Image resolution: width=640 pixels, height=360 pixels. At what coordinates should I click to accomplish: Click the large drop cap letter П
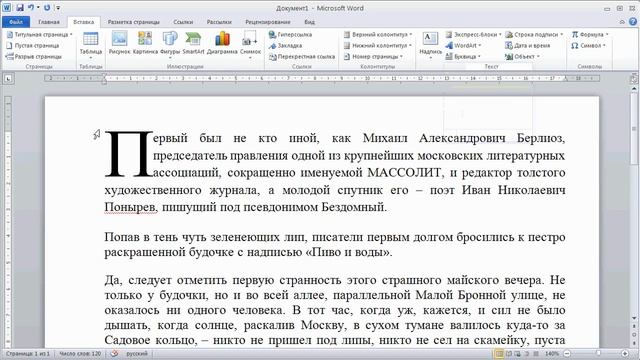129,154
